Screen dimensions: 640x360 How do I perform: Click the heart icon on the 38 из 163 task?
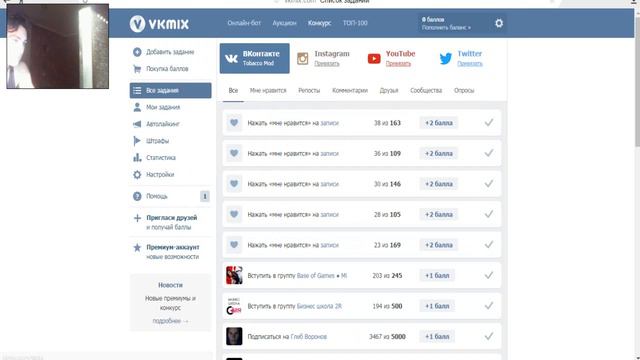tap(234, 122)
